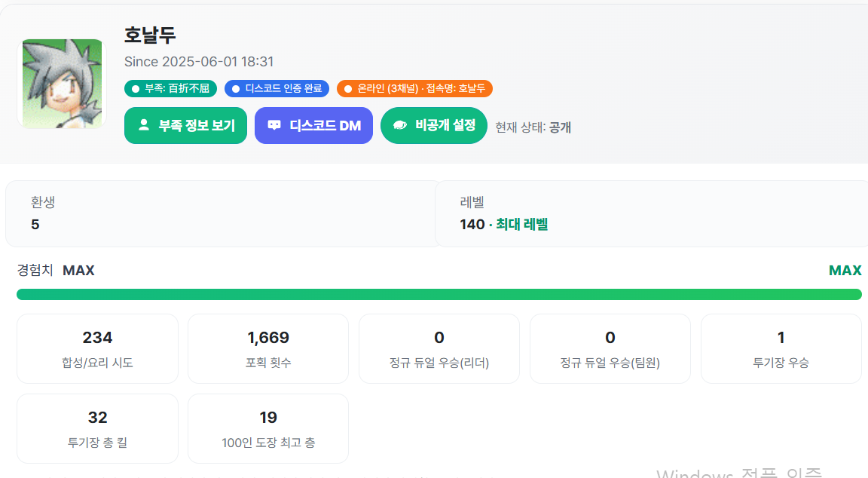The width and height of the screenshot is (868, 478).
Task: Click the 포획 횟수 1,669 card
Action: point(268,348)
